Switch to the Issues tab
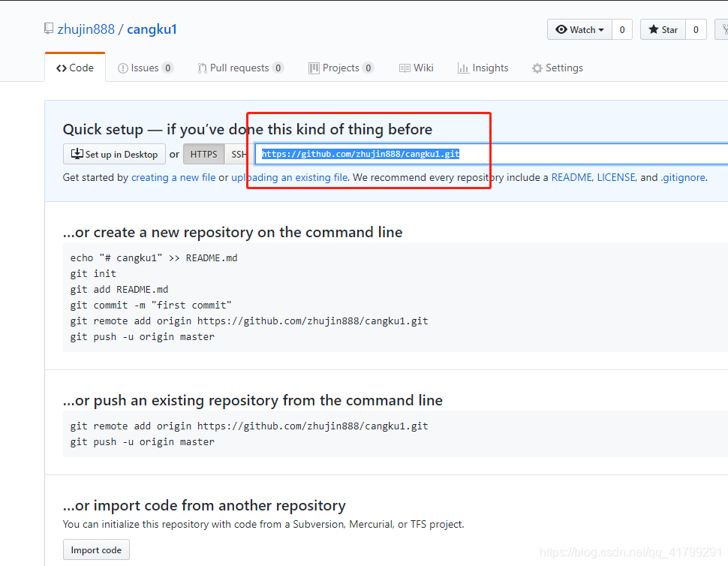Viewport: 728px width, 566px height. point(146,68)
